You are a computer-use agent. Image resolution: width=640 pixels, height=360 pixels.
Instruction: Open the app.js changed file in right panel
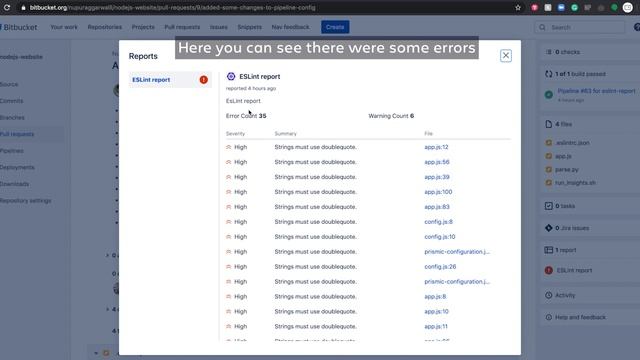click(563, 156)
